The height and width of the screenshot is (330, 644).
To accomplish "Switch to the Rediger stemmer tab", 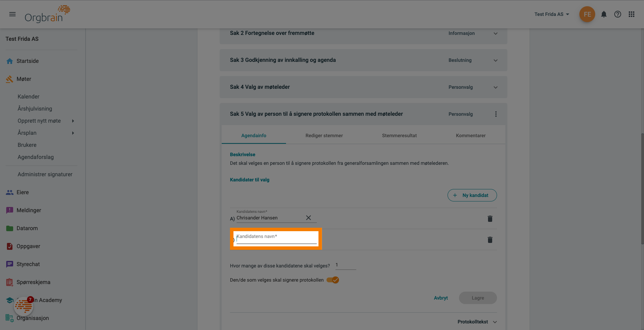I will [x=324, y=135].
